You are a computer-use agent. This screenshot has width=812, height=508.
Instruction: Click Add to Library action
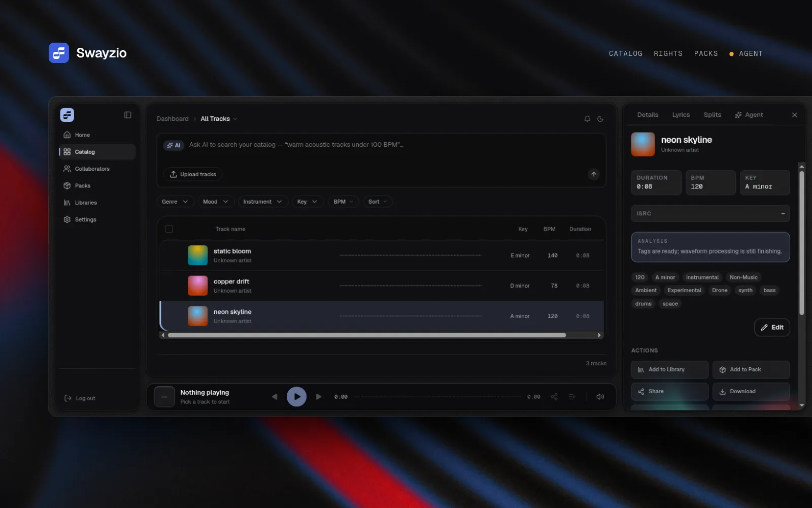[670, 370]
